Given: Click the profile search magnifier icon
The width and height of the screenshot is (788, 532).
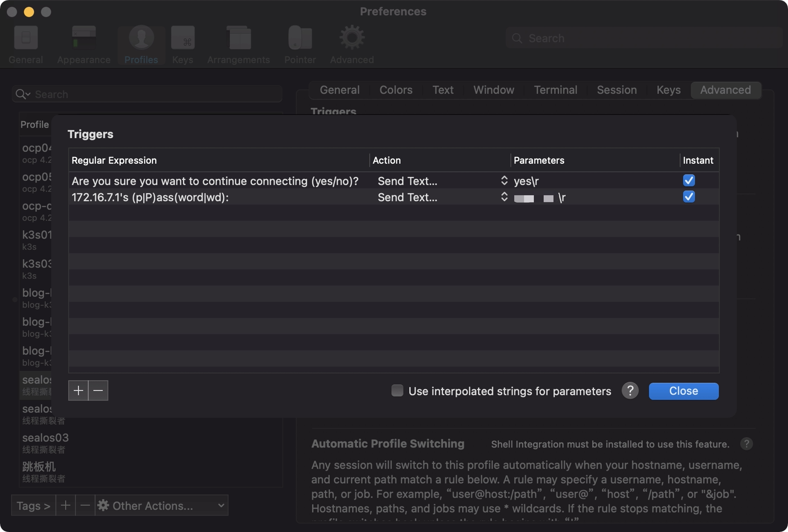Looking at the screenshot, I should coord(22,94).
